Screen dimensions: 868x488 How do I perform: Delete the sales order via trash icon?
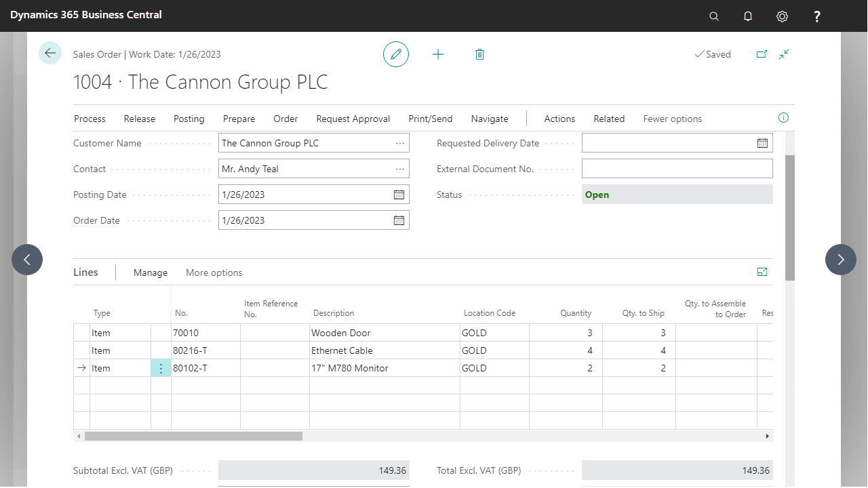[479, 54]
